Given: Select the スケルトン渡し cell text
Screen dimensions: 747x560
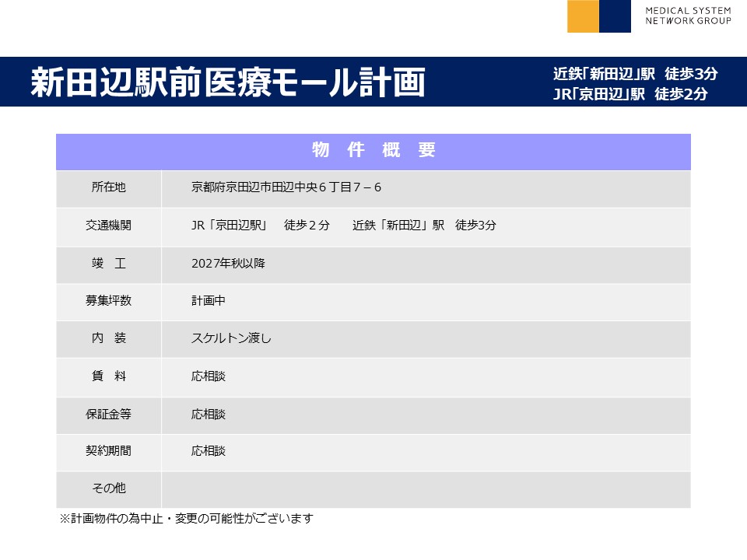Looking at the screenshot, I should click(231, 338).
